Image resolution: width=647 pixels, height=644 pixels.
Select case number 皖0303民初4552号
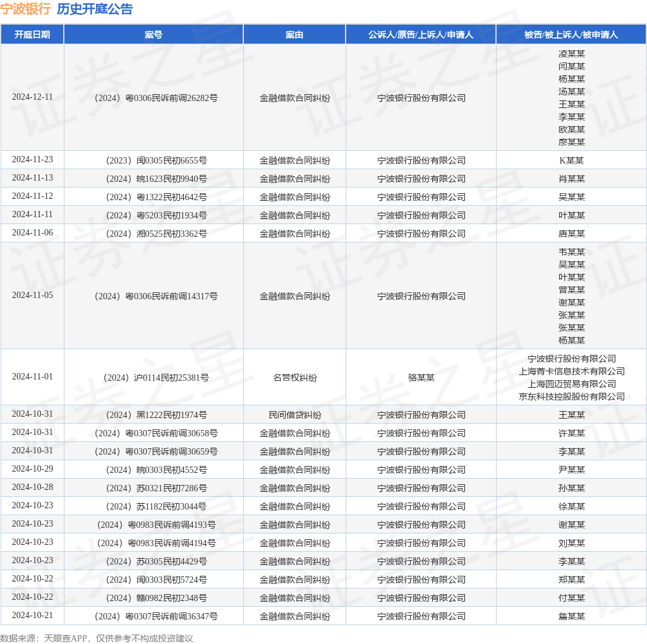[x=157, y=470]
